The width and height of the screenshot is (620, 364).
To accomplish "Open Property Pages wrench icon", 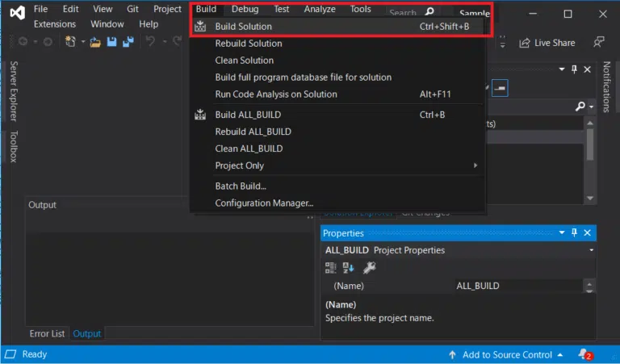I will (369, 267).
